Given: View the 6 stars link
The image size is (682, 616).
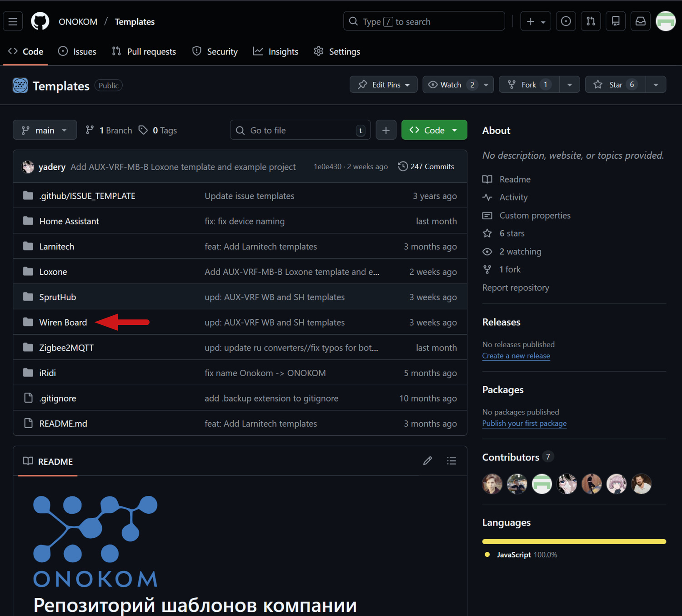Looking at the screenshot, I should (503, 233).
